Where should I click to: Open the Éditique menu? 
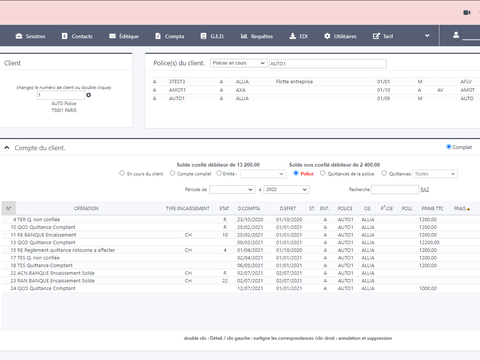tap(124, 36)
